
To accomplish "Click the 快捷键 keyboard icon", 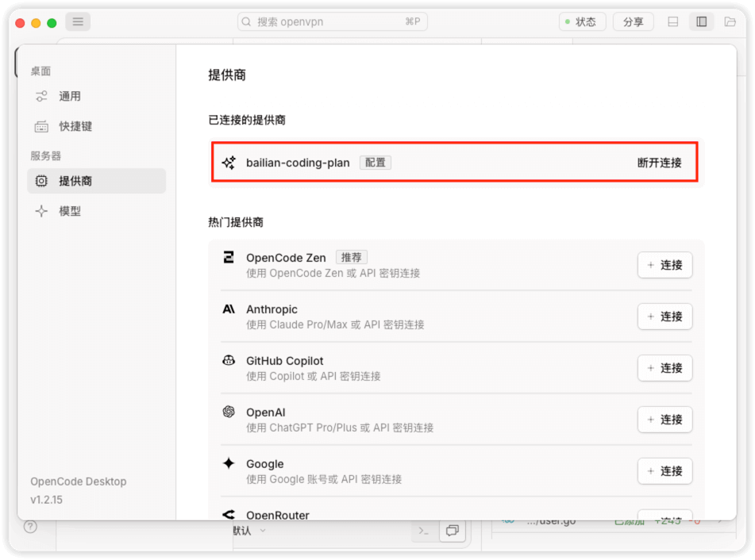I will (41, 127).
